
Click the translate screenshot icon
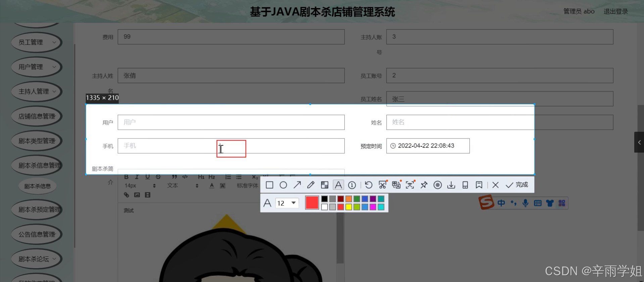(x=396, y=185)
